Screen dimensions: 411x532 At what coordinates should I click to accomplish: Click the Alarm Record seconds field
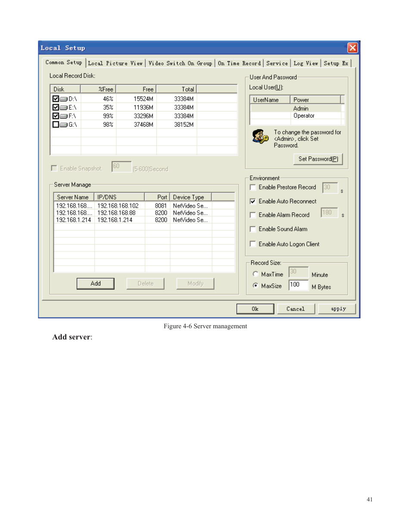(330, 213)
